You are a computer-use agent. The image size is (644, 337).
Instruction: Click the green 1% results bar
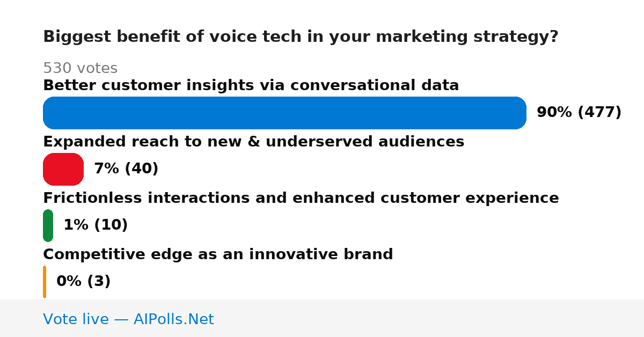[48, 225]
